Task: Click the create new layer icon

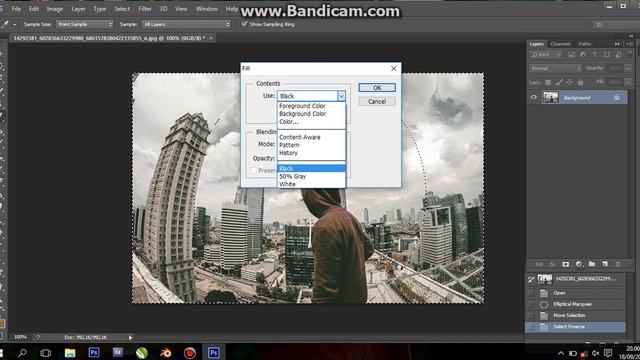Action: pyautogui.click(x=605, y=264)
